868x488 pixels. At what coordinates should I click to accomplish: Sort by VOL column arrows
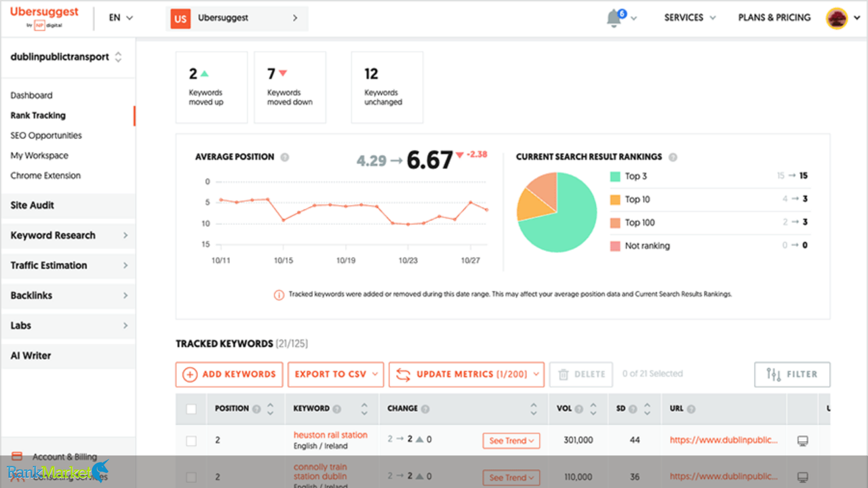point(593,409)
